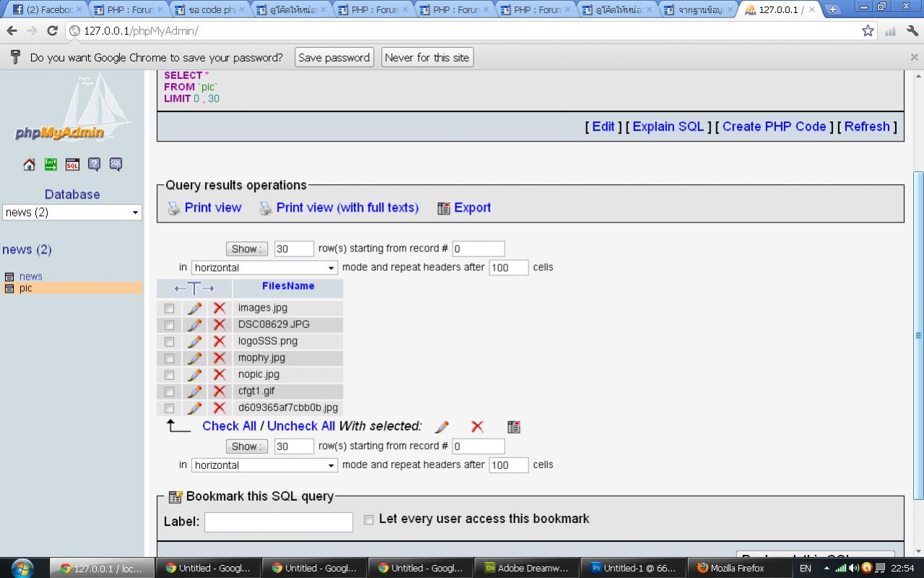
Task: Click the table icon beside news
Action: (x=9, y=277)
